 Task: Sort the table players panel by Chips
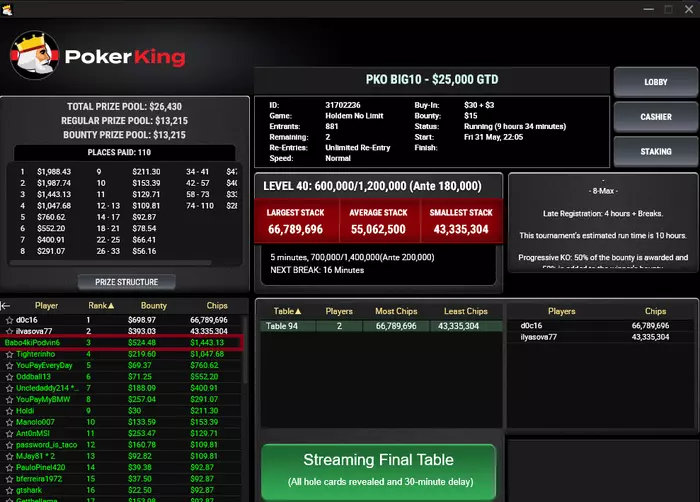pyautogui.click(x=655, y=311)
